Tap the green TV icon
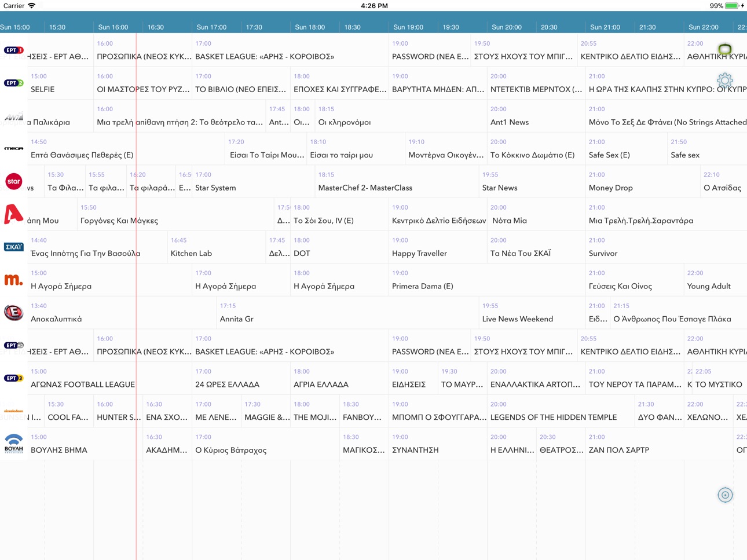Viewport: 747px width, 560px height. pyautogui.click(x=725, y=49)
